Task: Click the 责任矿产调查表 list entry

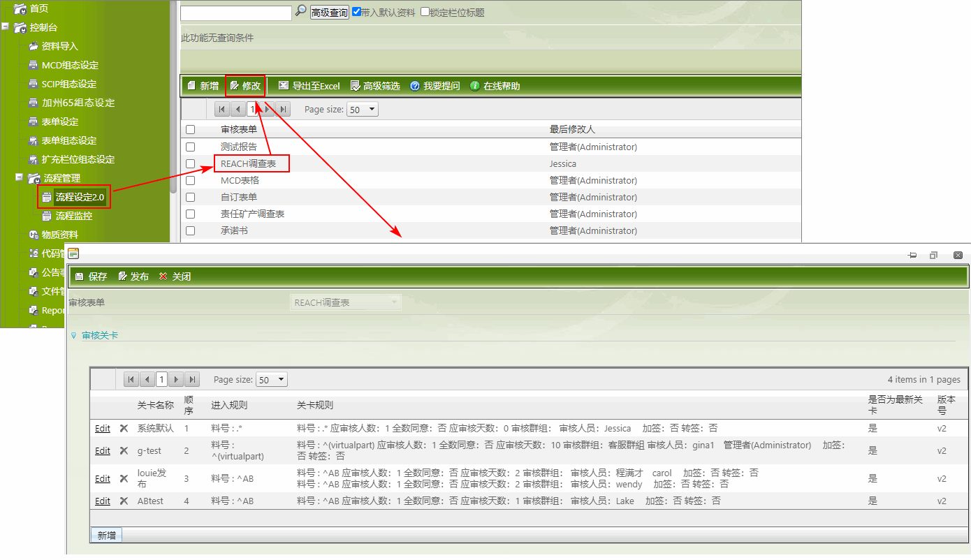Action: click(x=253, y=214)
